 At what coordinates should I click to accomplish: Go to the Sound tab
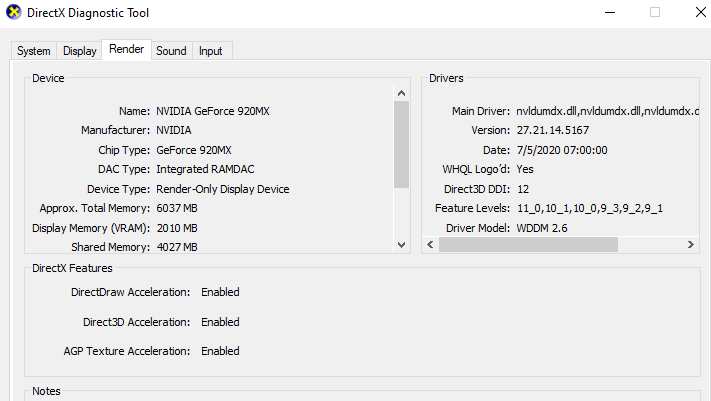(x=171, y=51)
